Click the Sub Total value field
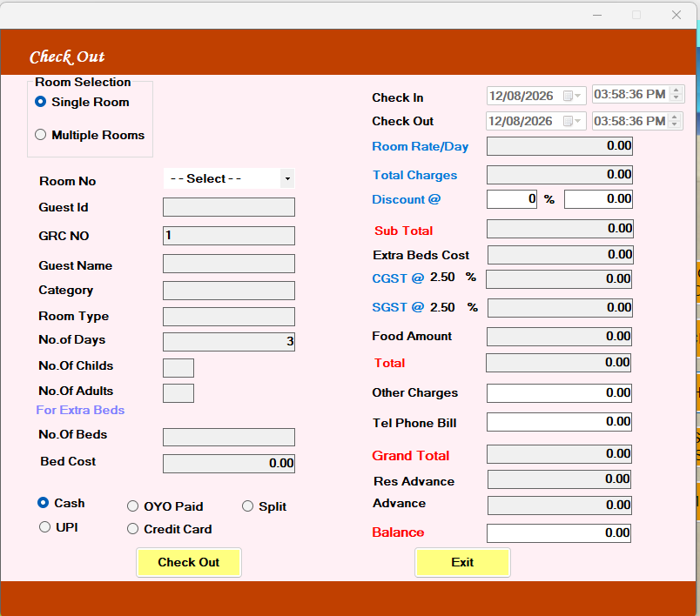 pos(560,228)
